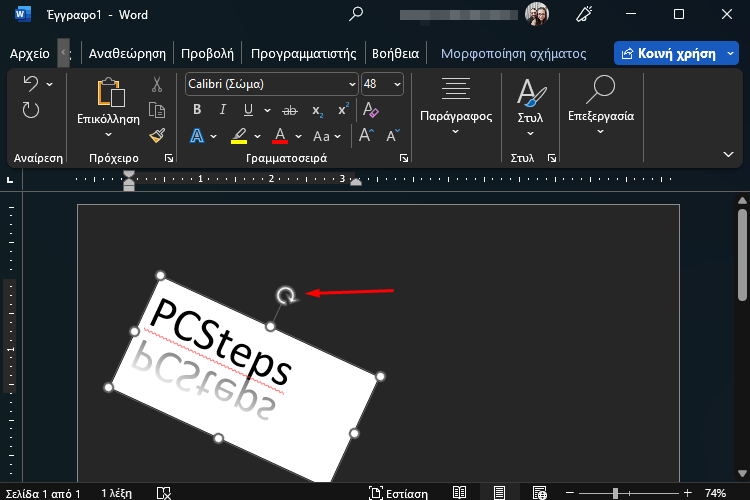The height and width of the screenshot is (500, 750).
Task: Expand the Κοινή χρήση dropdown arrow
Action: [731, 54]
